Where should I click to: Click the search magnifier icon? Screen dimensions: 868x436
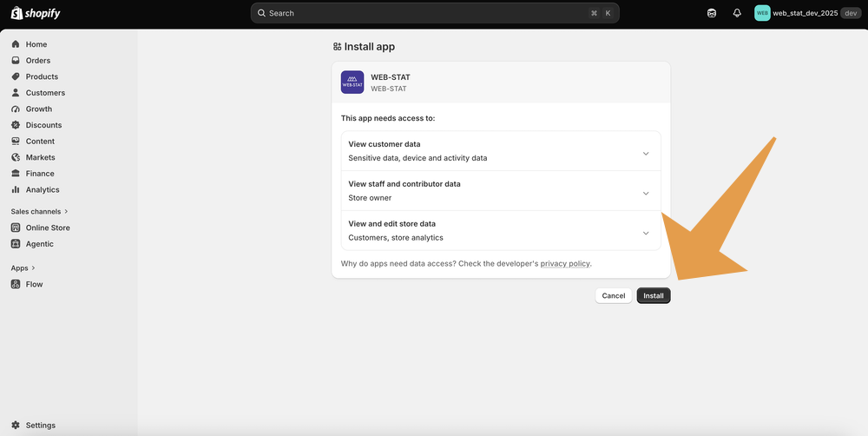click(262, 13)
